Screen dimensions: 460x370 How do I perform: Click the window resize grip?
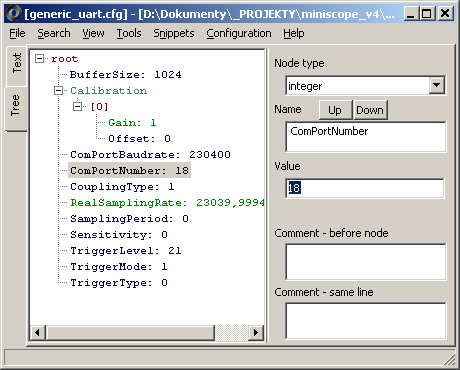click(x=450, y=360)
